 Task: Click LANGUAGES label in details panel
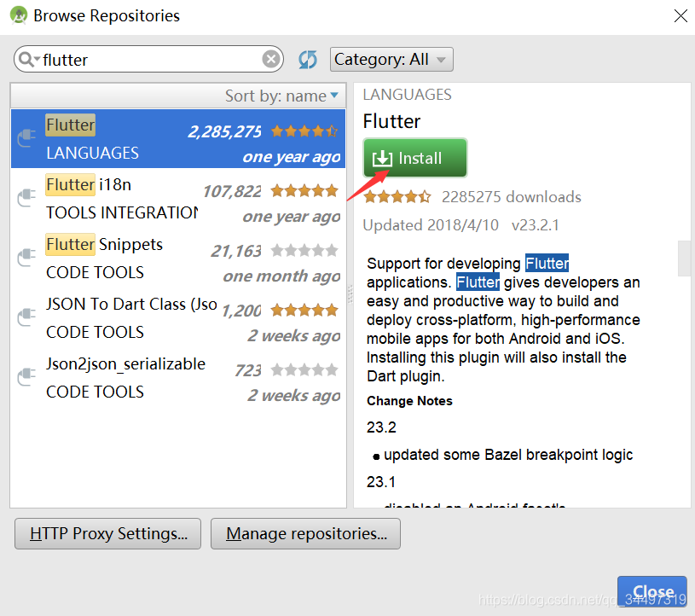click(407, 95)
